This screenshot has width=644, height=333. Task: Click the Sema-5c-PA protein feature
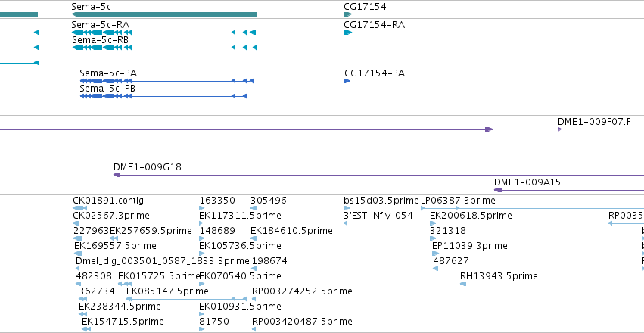click(166, 81)
